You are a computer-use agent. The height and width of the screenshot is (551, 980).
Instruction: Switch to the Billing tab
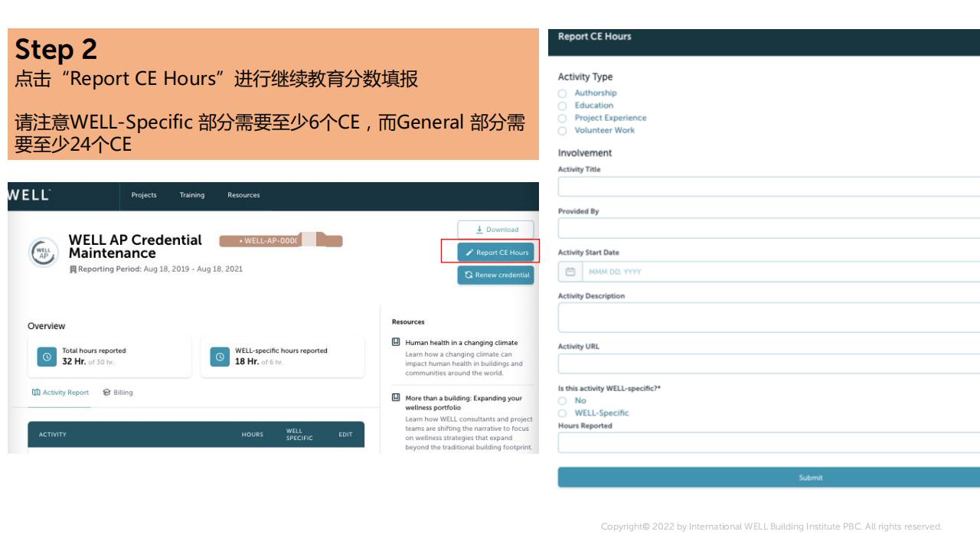coord(118,393)
